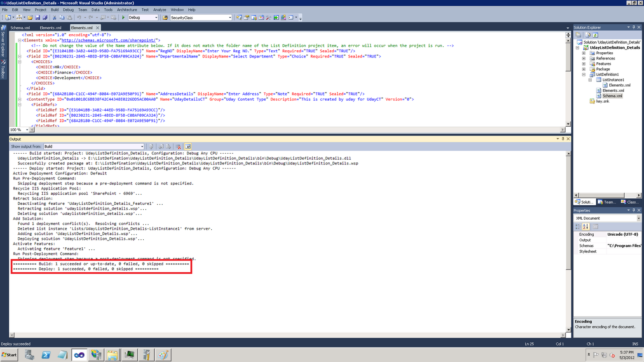Switch to the Class View bottom tab
Viewport: 644px width, 362px height.
tap(630, 202)
